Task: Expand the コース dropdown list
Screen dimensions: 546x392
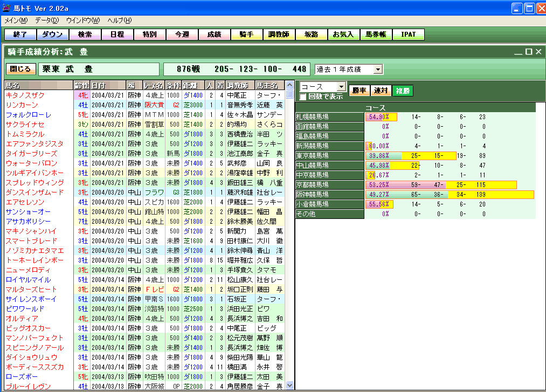Action: click(x=341, y=87)
